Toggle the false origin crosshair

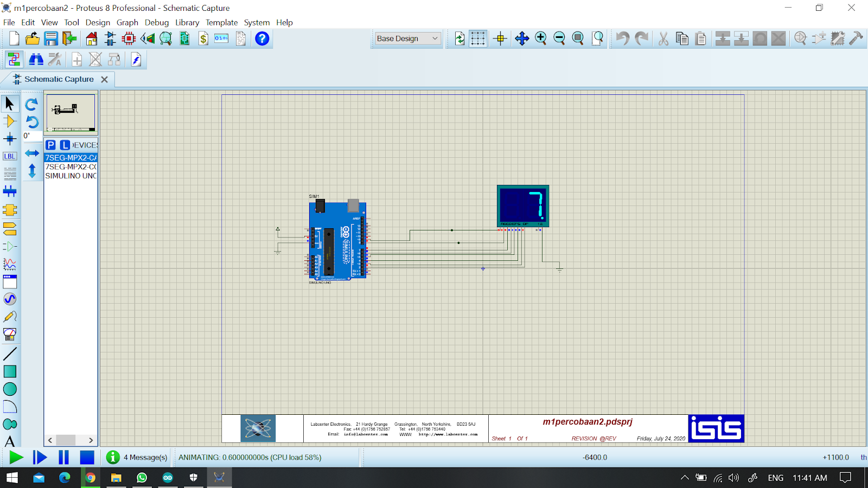(500, 38)
